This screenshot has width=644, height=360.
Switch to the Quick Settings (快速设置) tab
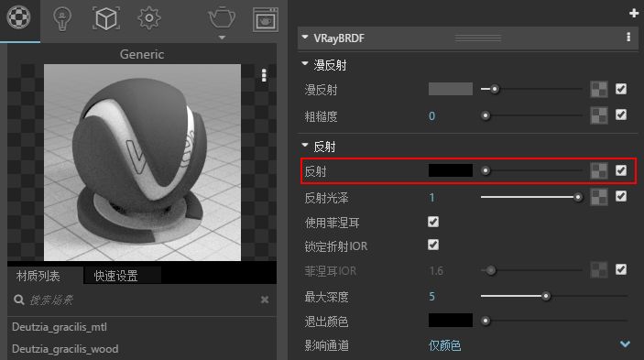click(x=115, y=276)
